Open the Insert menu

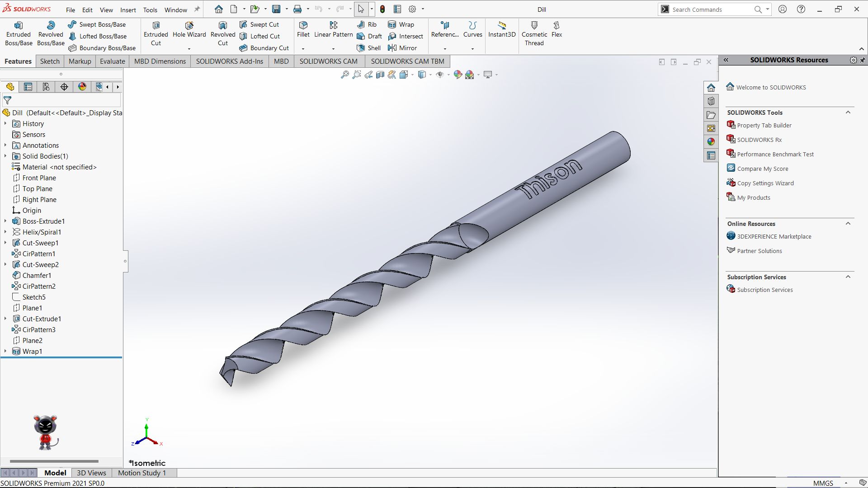coord(128,10)
